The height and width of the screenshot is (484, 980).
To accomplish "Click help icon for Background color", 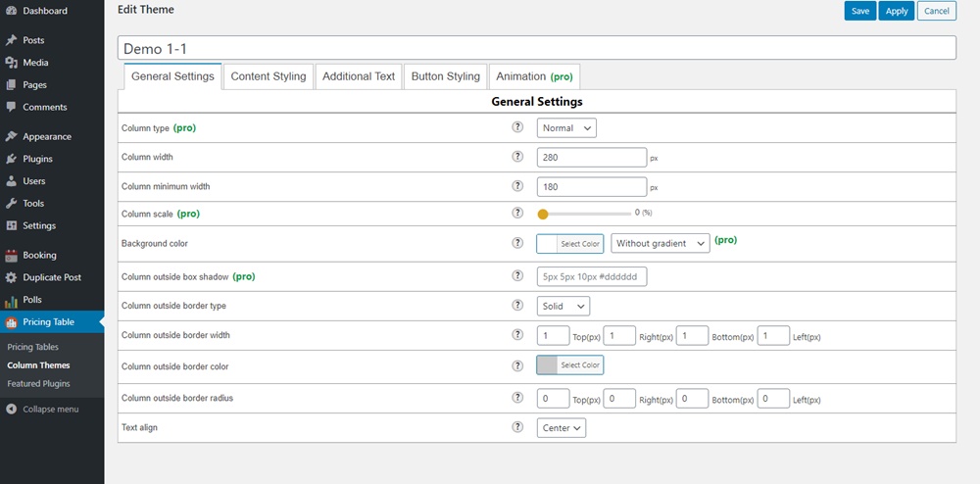I will [x=517, y=242].
